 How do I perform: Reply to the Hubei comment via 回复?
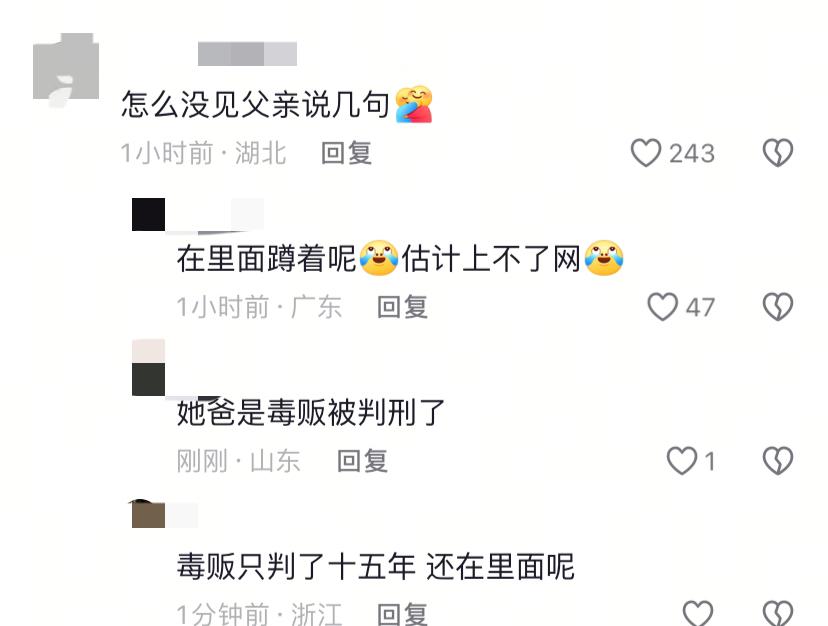[346, 153]
